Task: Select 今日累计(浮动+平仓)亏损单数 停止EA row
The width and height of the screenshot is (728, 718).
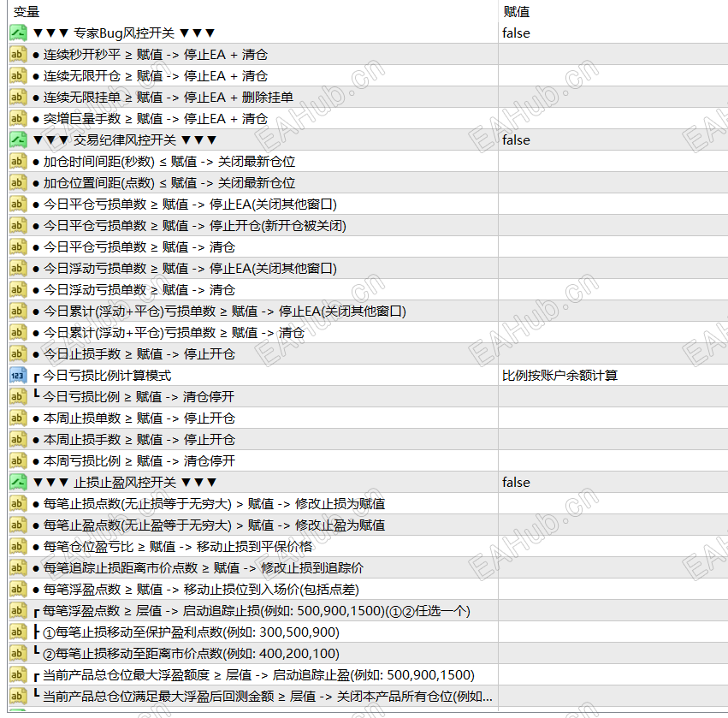Action: (220, 312)
